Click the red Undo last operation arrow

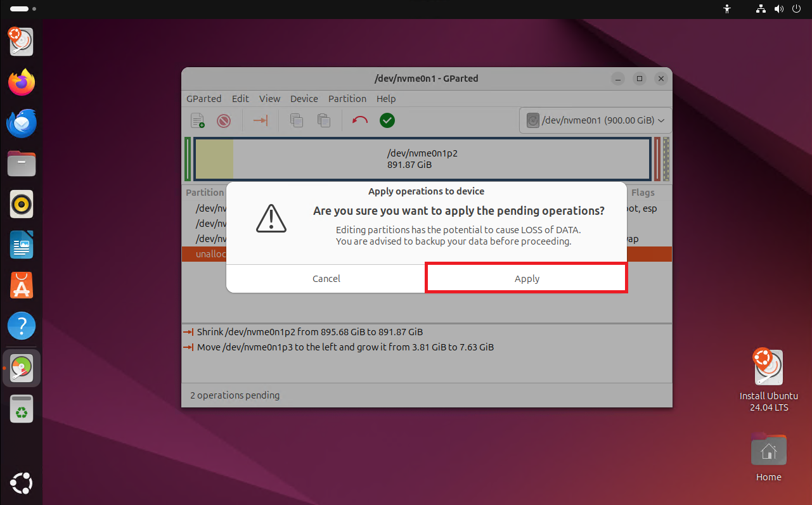(360, 120)
